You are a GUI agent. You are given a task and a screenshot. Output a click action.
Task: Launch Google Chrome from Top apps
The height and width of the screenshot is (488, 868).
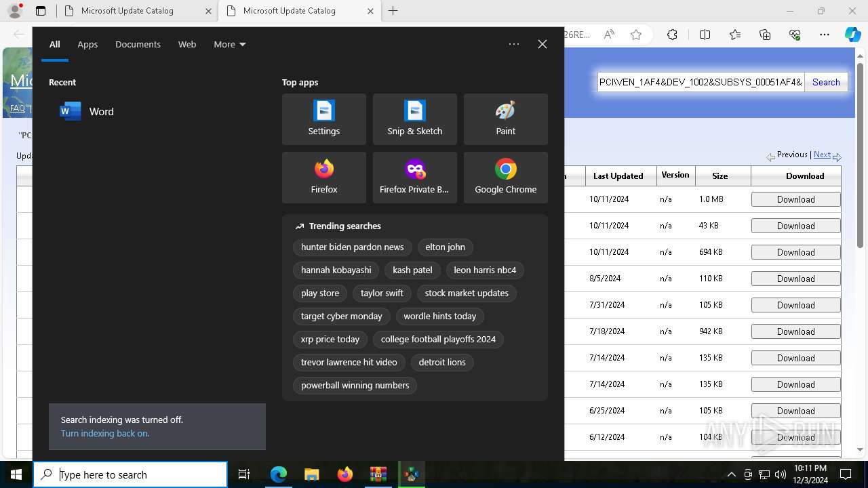coord(506,178)
